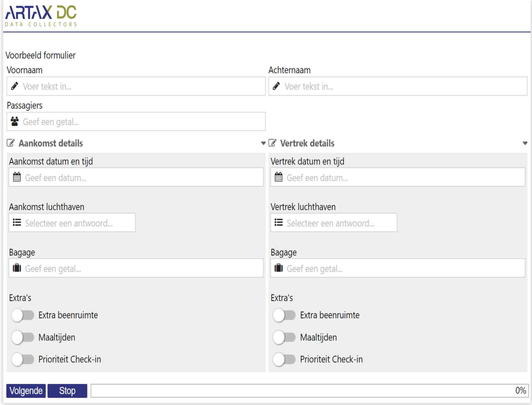The height and width of the screenshot is (405, 532).
Task: Click the 0% progress bar
Action: pyautogui.click(x=309, y=390)
